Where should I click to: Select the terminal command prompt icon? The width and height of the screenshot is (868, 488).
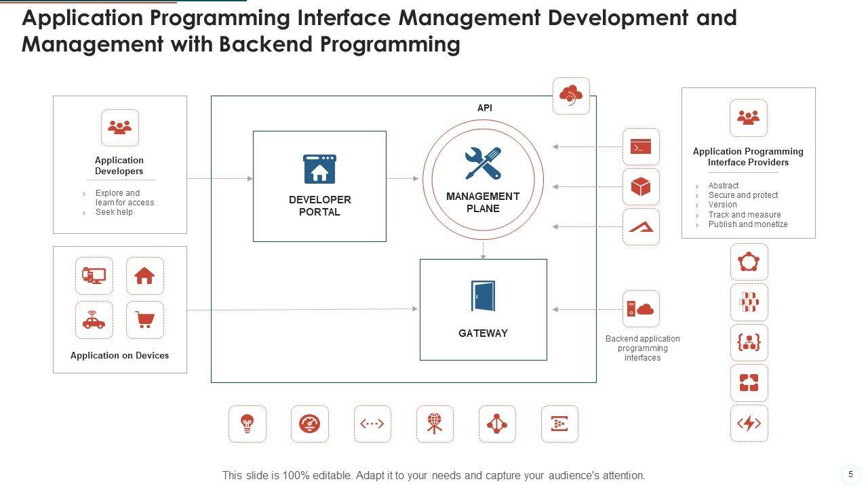[x=641, y=146]
